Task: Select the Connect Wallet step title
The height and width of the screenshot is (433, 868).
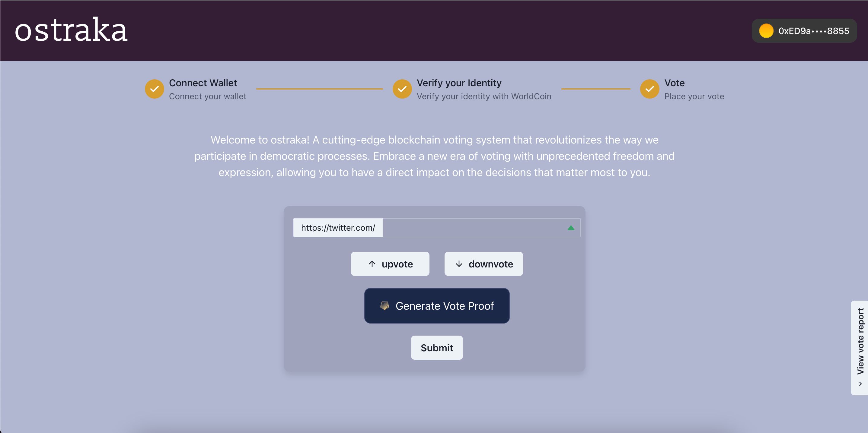Action: 203,83
